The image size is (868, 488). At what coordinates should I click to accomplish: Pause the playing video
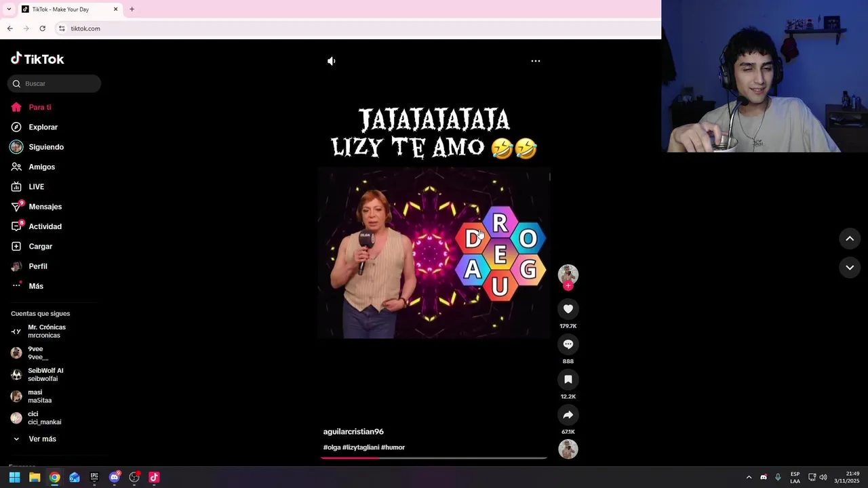434,253
